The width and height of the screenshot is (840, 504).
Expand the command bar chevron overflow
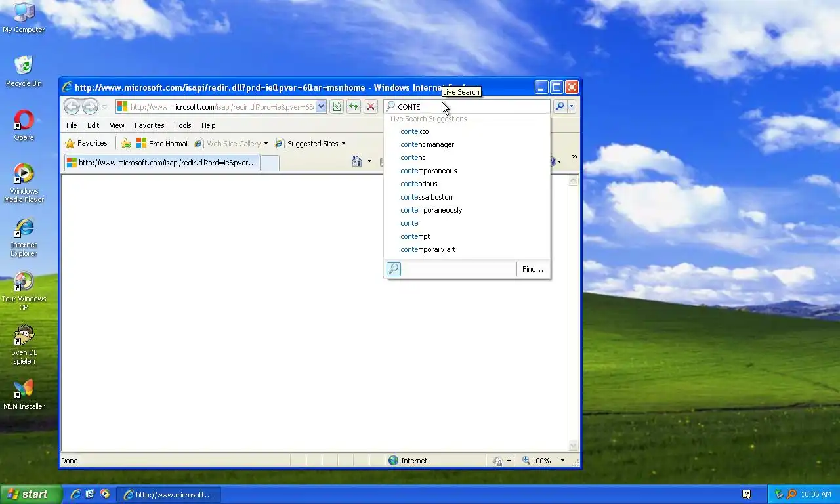point(574,157)
